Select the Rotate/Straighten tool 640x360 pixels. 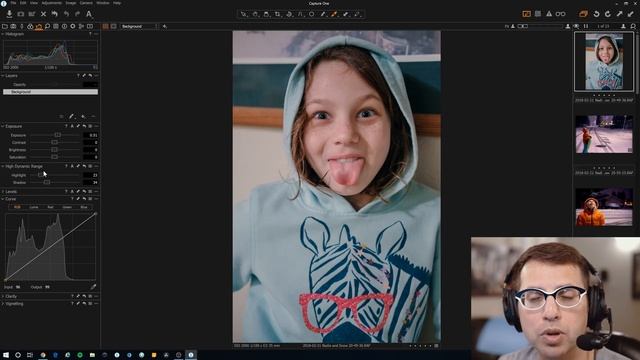[289, 14]
